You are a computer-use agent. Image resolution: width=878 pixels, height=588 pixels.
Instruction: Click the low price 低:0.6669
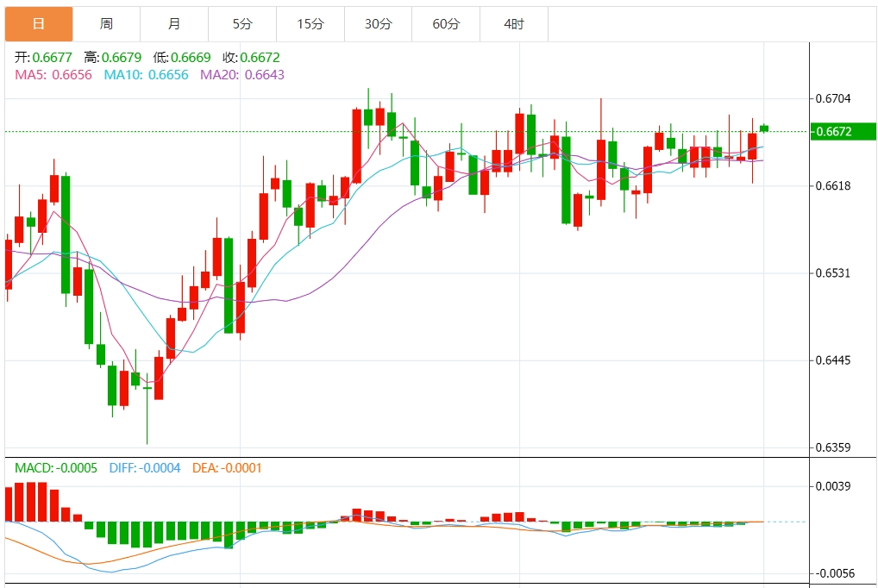pos(182,58)
